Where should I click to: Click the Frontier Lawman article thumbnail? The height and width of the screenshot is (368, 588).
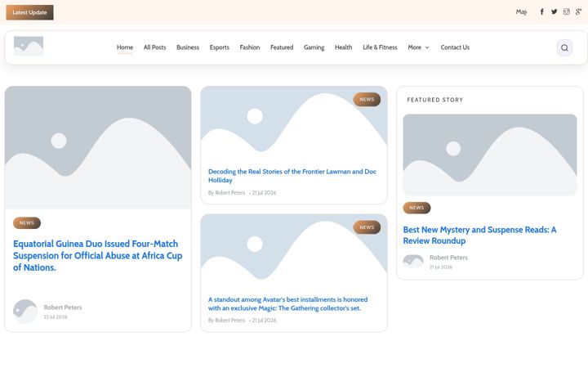[x=294, y=123]
